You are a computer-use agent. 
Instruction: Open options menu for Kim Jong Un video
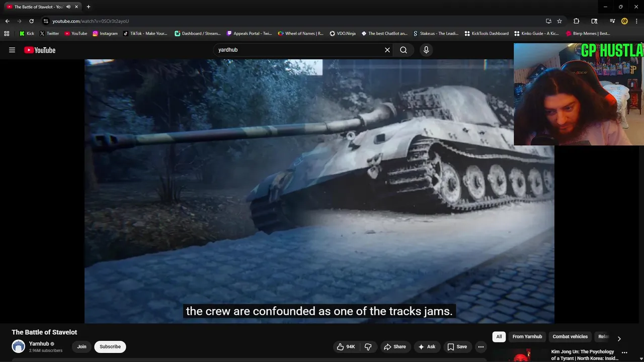point(624,352)
